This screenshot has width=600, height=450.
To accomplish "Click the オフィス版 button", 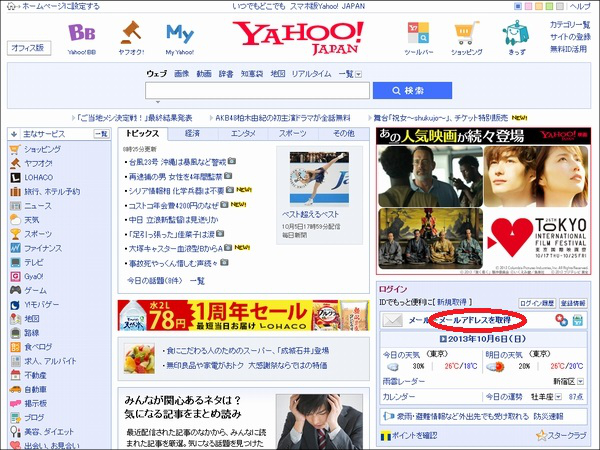I will (x=29, y=48).
